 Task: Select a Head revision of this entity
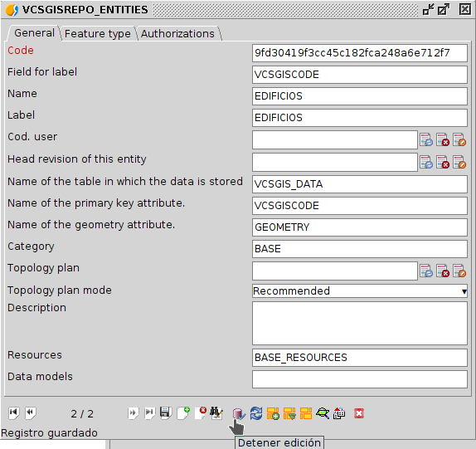pos(426,162)
